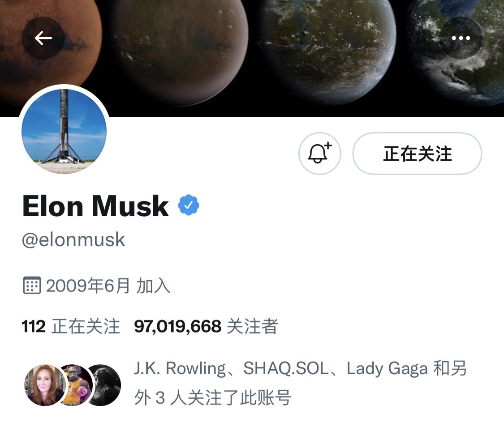Open the 112 正在关注 following list
Image resolution: width=504 pixels, height=427 pixels.
click(71, 326)
